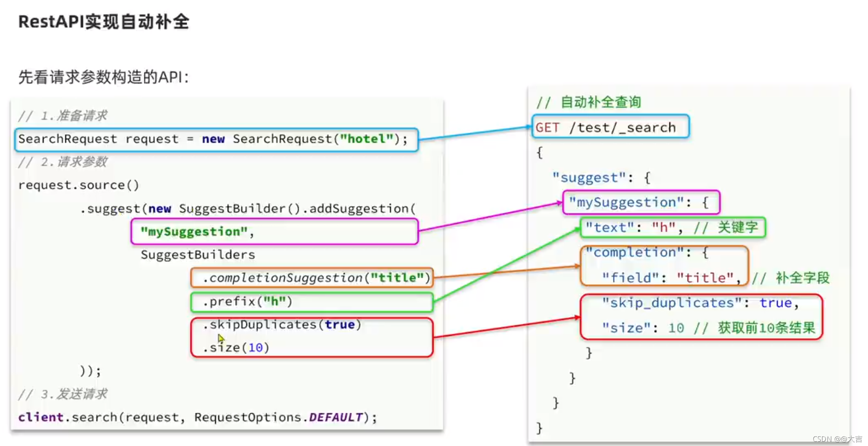
Task: Click the code "request.source()"
Action: (78, 185)
